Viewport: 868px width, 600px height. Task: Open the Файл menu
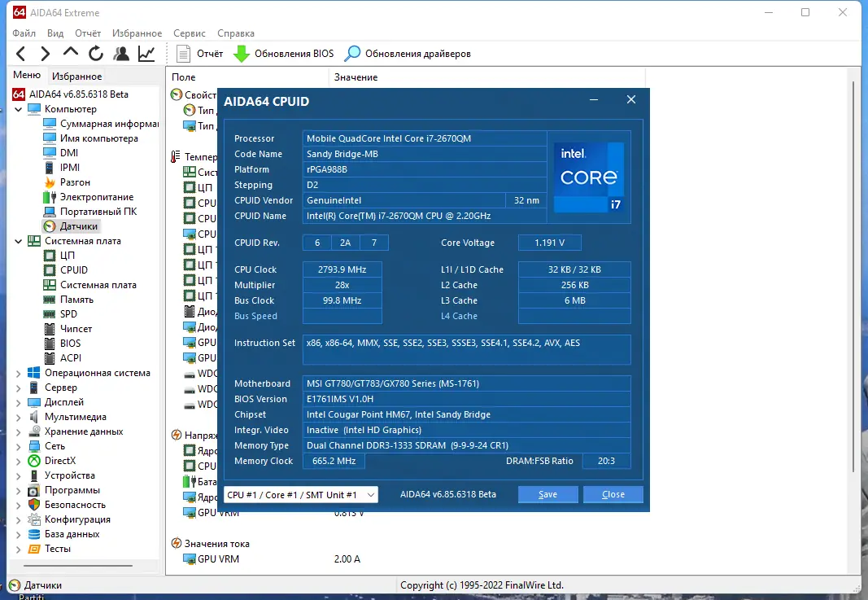[24, 33]
